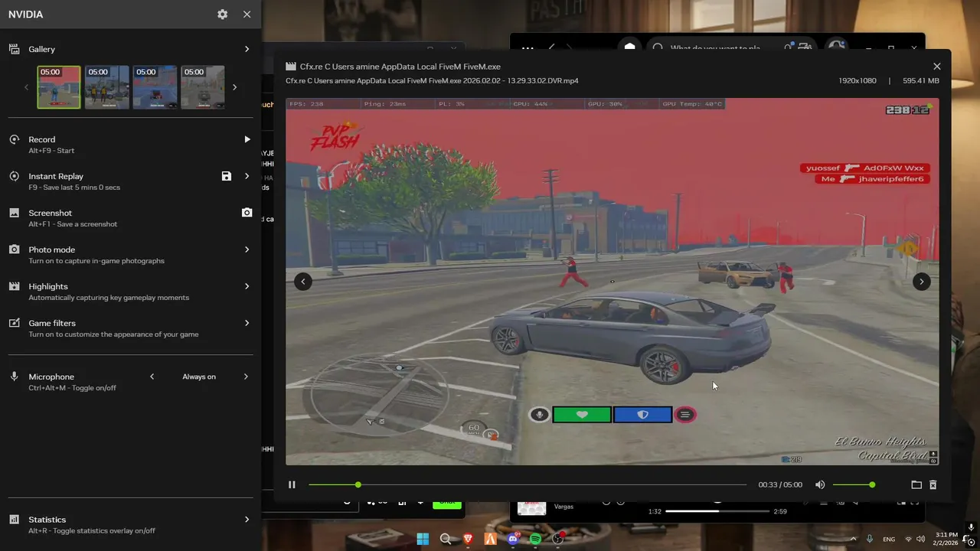Expand the Game filters chevron
This screenshot has width=980, height=551.
247,323
